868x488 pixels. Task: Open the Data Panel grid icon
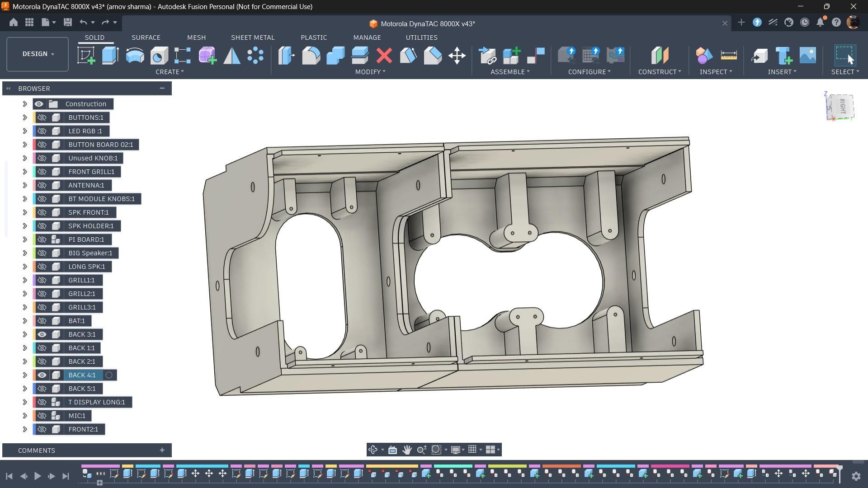click(29, 22)
